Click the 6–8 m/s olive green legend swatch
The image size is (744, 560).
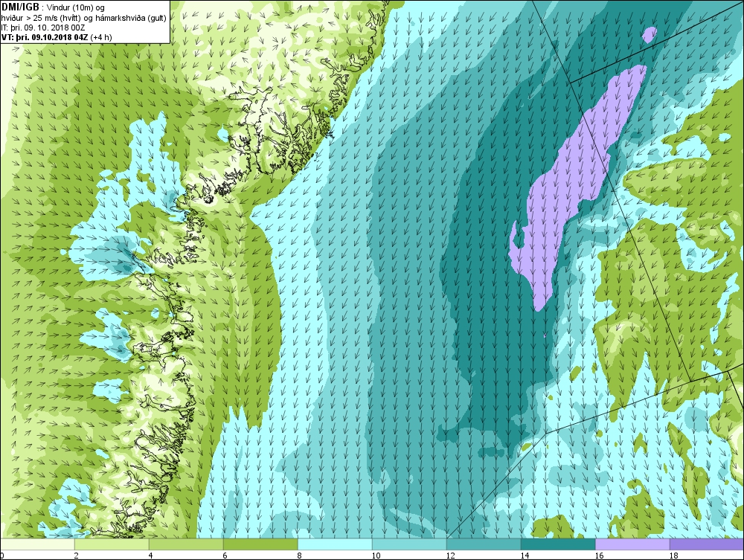click(260, 544)
